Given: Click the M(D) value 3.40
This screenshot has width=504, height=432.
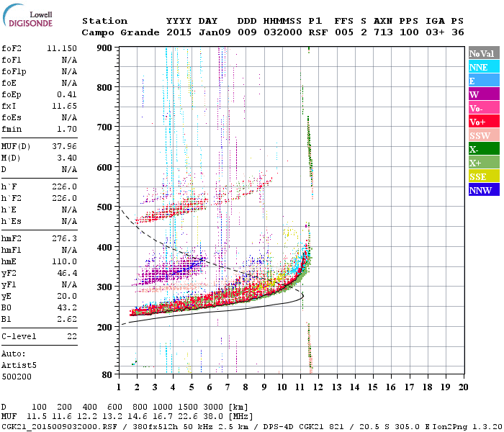Looking at the screenshot, I should click(x=67, y=158).
